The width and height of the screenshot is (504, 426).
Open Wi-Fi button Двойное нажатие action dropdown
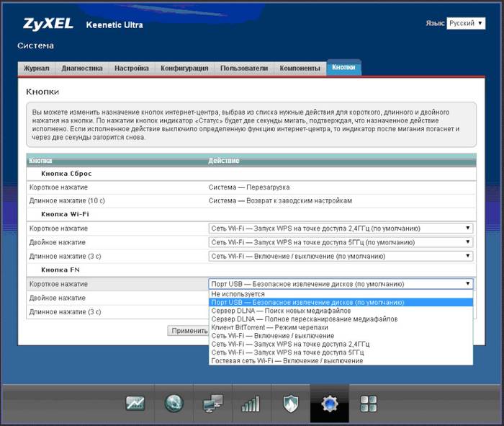(341, 242)
